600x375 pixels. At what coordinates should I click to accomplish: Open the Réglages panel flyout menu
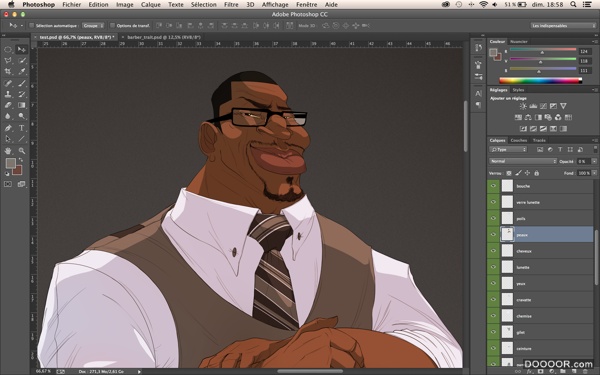[x=595, y=90]
